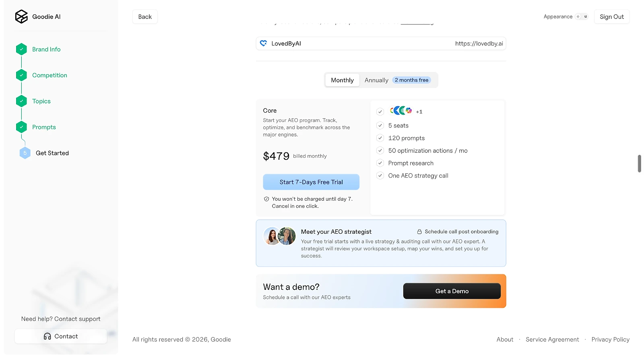Click the Meet your AEO strategist heading
644x358 pixels.
(x=336, y=232)
